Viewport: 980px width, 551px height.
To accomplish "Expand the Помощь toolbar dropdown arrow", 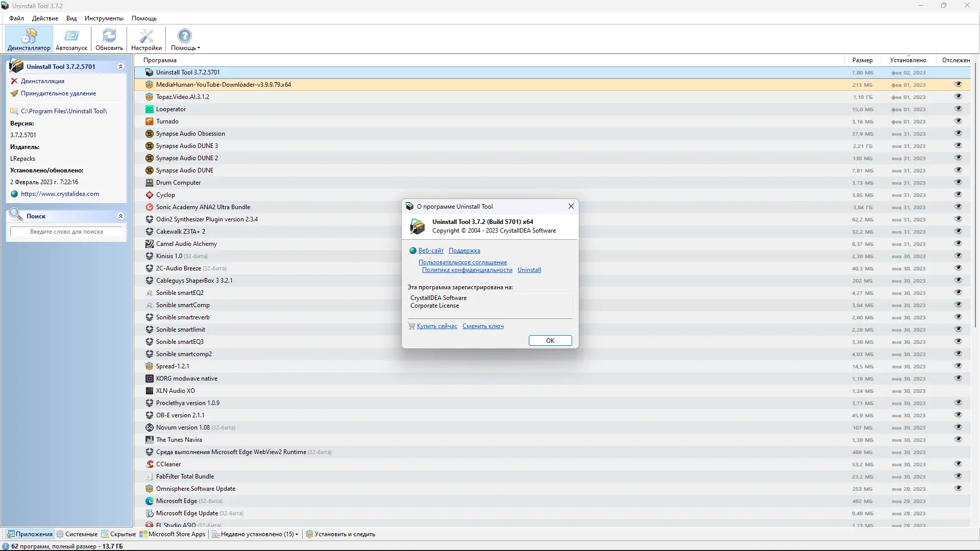I will click(198, 49).
